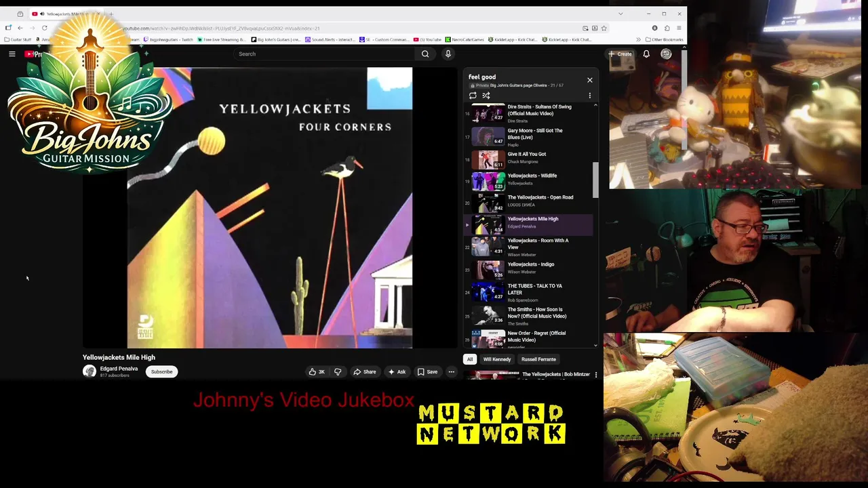868x488 pixels.
Task: Click the Create button
Action: 620,54
